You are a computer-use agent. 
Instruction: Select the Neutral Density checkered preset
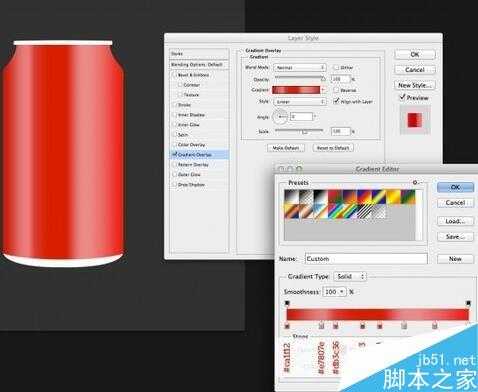[379, 211]
